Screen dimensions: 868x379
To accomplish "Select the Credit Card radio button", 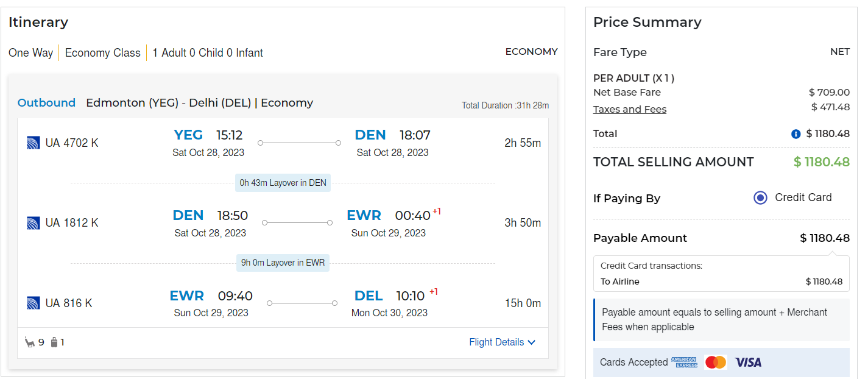I will tap(760, 197).
